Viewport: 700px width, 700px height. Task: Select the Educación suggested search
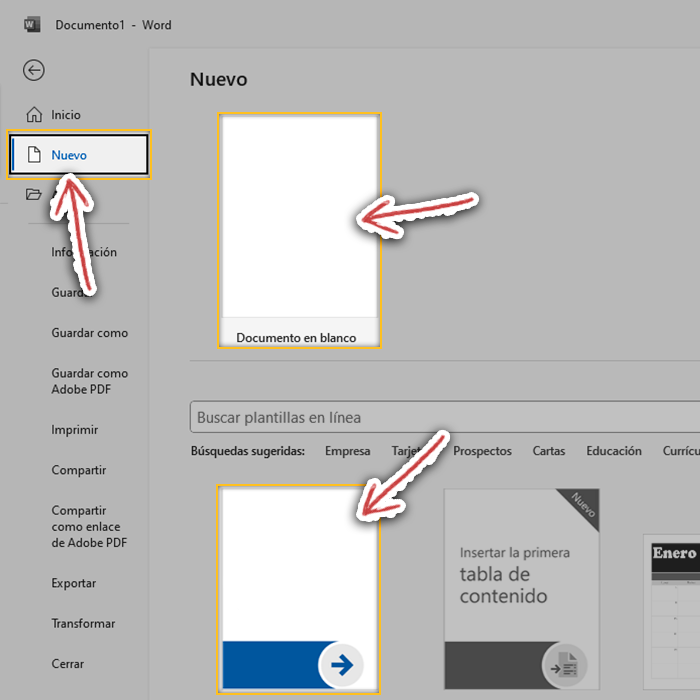[x=614, y=451]
